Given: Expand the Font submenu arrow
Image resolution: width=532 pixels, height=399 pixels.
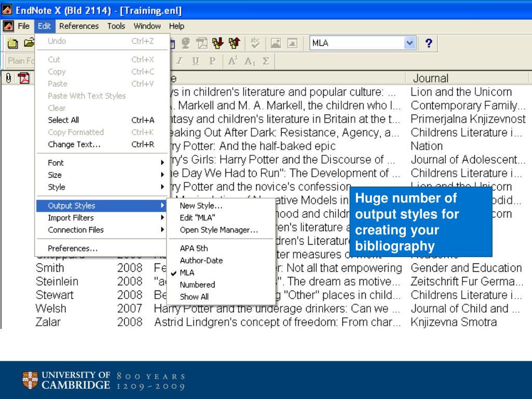Looking at the screenshot, I should [x=162, y=163].
